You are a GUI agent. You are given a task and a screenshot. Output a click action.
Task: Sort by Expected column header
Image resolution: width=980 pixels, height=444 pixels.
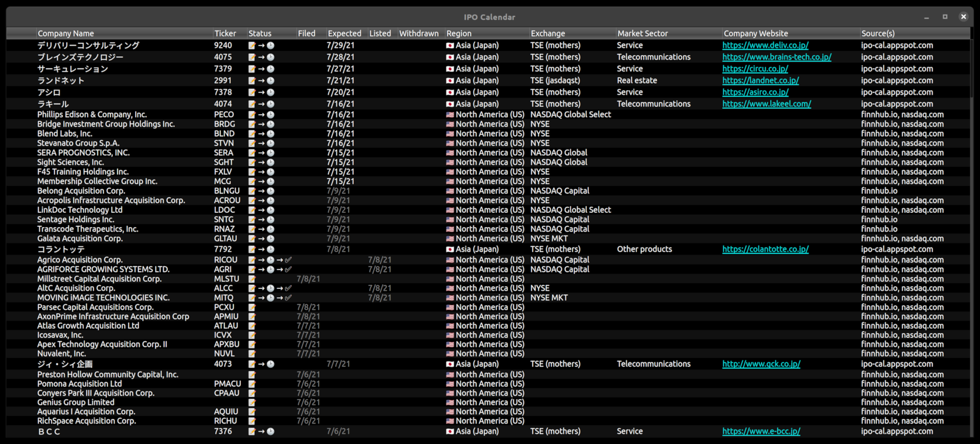point(344,33)
